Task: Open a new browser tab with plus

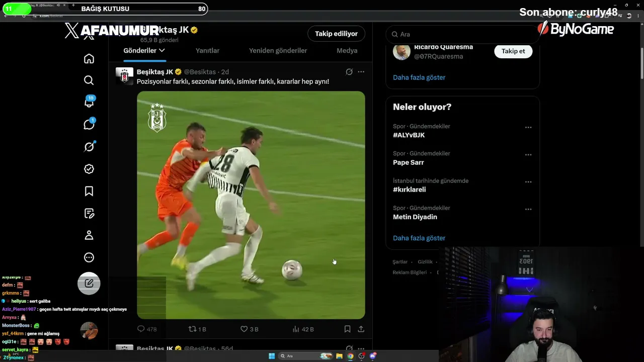Action: (x=73, y=5)
